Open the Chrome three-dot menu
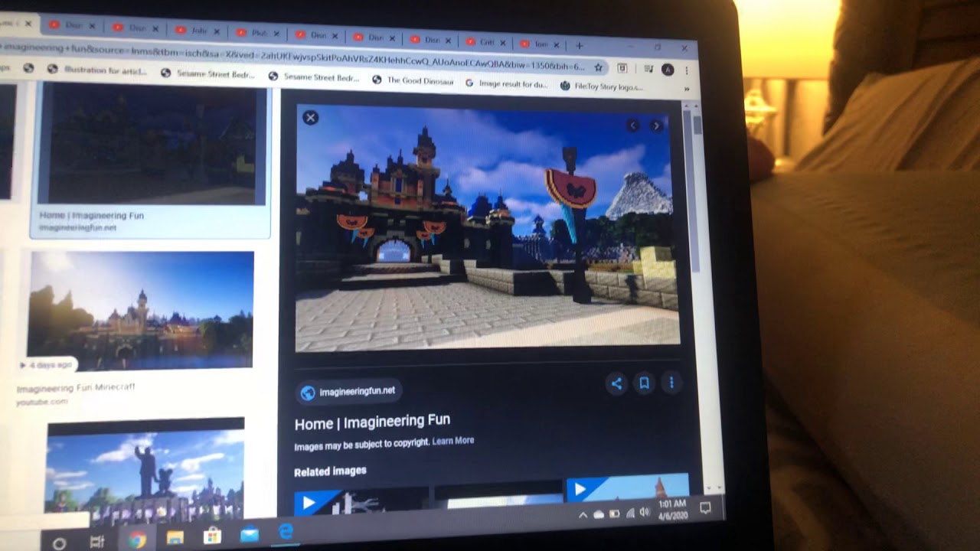Image resolution: width=980 pixels, height=551 pixels. (687, 70)
